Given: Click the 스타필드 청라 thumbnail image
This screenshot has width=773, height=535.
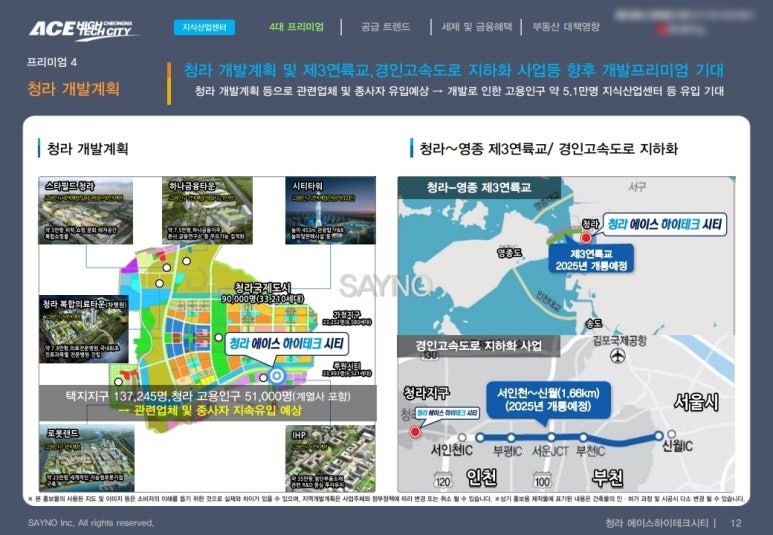Looking at the screenshot, I should tap(86, 211).
